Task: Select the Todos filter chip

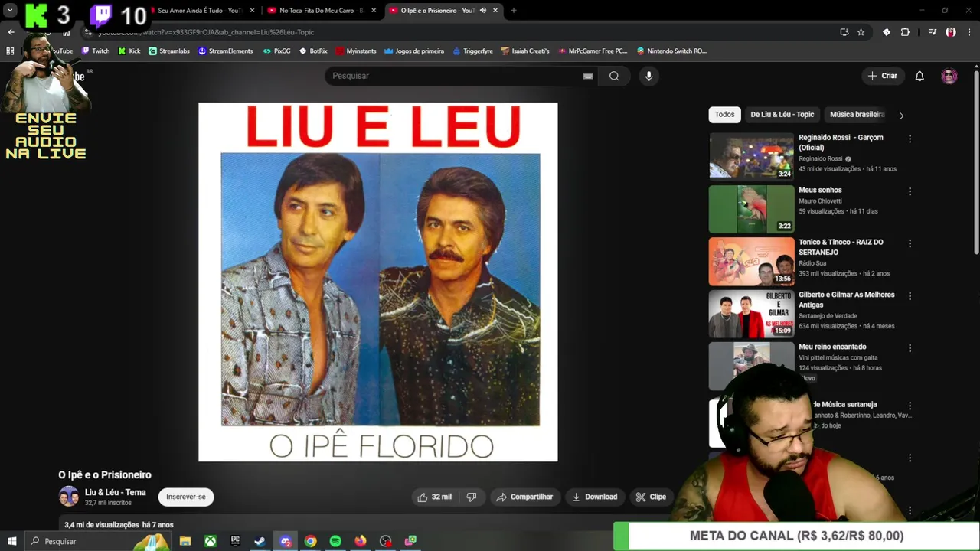Action: tap(724, 115)
